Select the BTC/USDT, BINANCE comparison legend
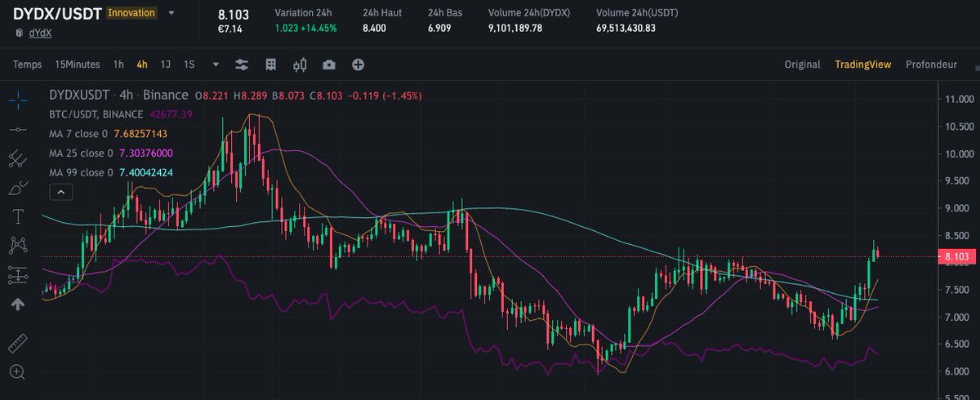Image resolution: width=980 pixels, height=400 pixels. click(96, 114)
